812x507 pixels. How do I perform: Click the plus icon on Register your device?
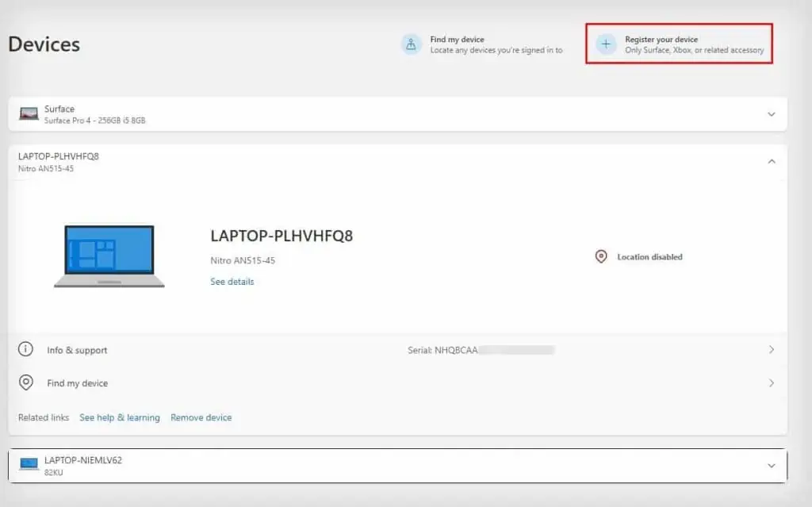coord(605,44)
